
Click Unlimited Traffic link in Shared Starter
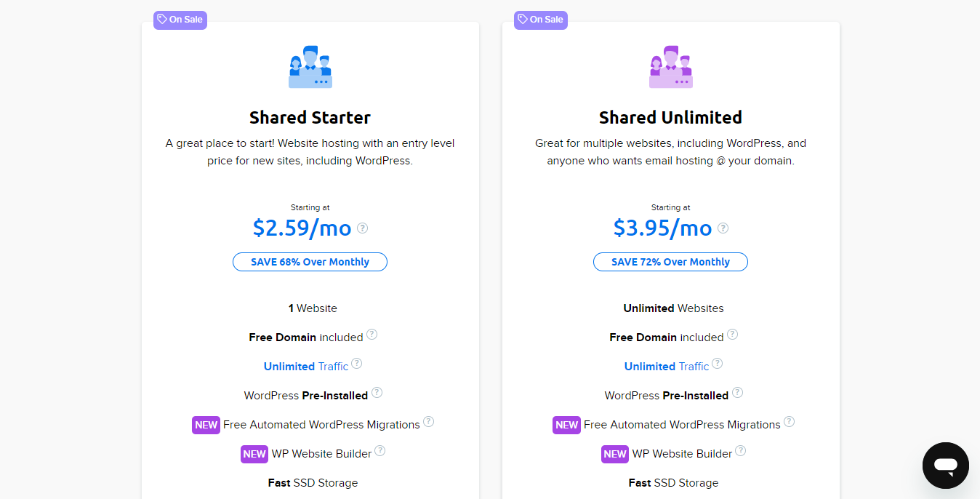pyautogui.click(x=305, y=367)
